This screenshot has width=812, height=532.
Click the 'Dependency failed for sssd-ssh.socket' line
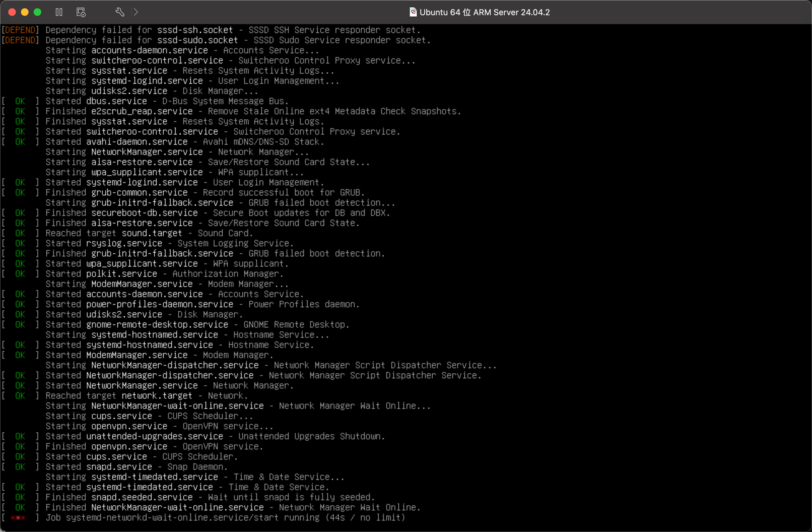[211, 30]
